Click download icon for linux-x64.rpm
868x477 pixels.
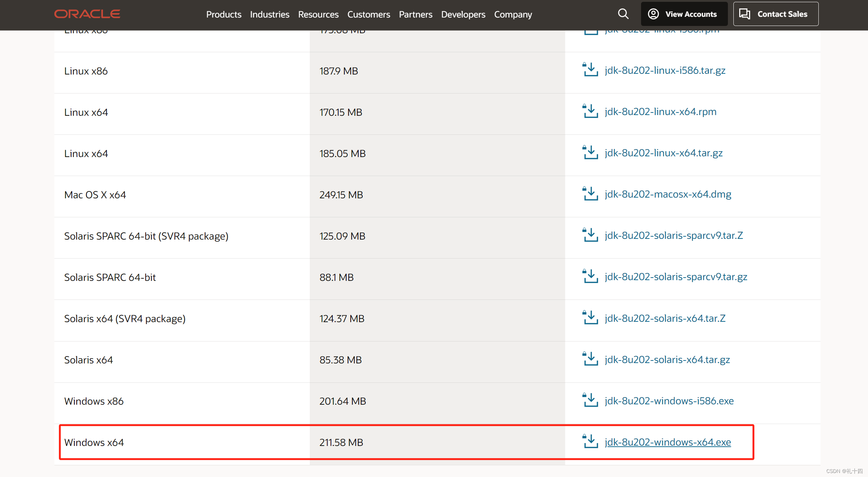point(590,111)
